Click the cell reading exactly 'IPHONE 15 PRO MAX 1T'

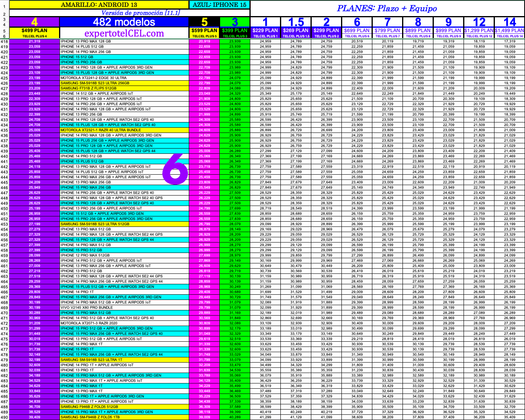(124, 386)
